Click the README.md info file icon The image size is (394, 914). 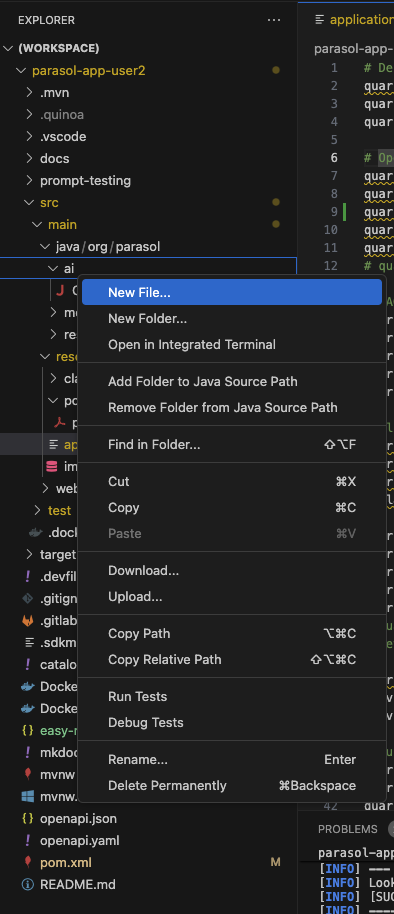point(27,884)
